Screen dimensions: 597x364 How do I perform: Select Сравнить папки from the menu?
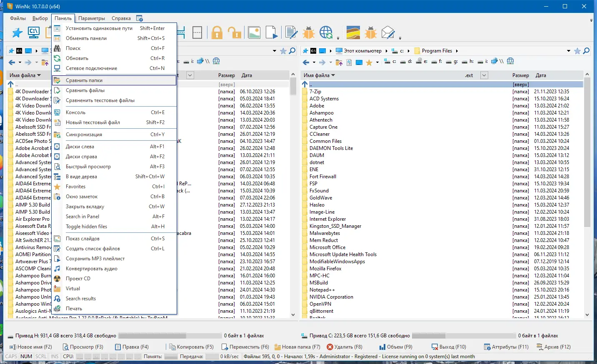click(x=115, y=80)
